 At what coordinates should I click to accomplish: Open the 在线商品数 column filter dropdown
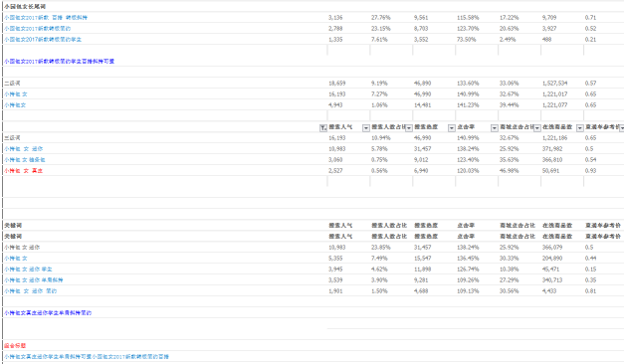coord(580,127)
